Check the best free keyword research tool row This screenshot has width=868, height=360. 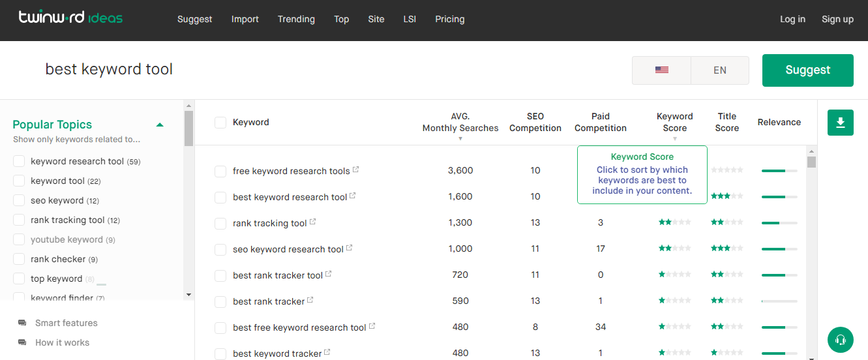[220, 327]
